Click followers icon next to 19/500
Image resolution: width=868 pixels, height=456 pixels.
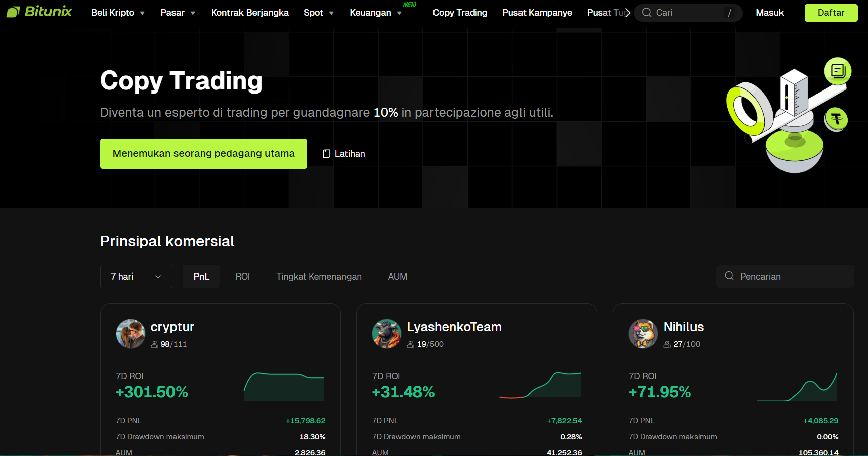(x=411, y=344)
